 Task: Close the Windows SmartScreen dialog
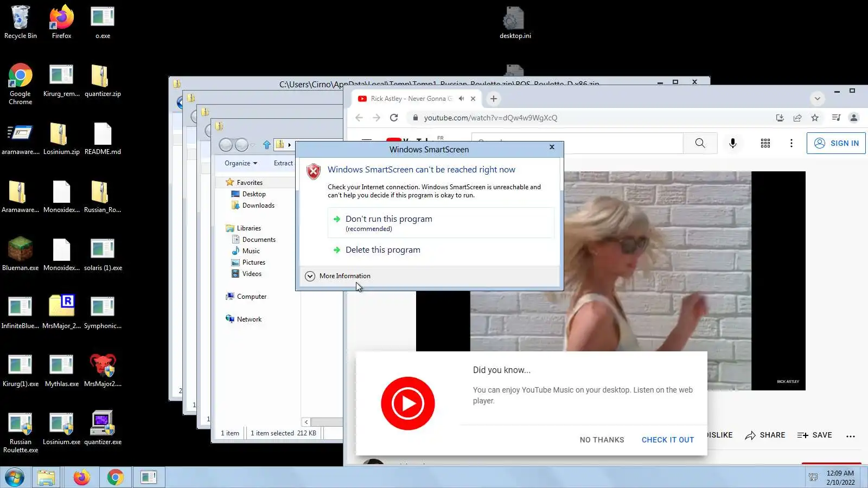click(552, 147)
